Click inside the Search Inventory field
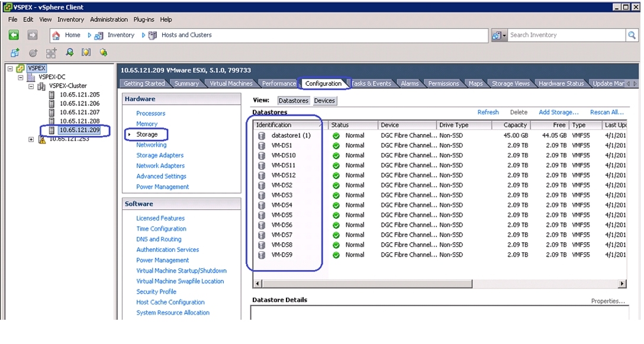 click(566, 35)
